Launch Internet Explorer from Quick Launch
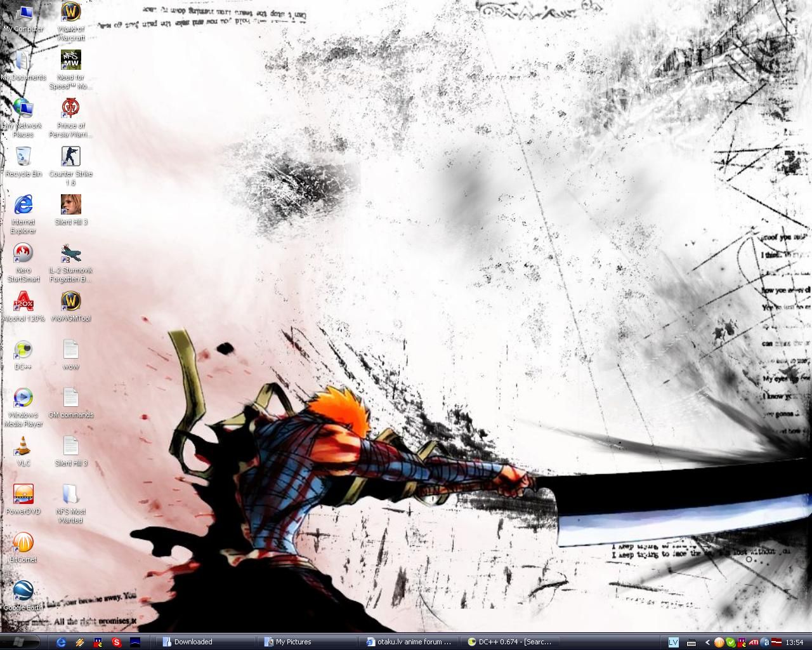Image resolution: width=812 pixels, height=650 pixels. tap(61, 642)
